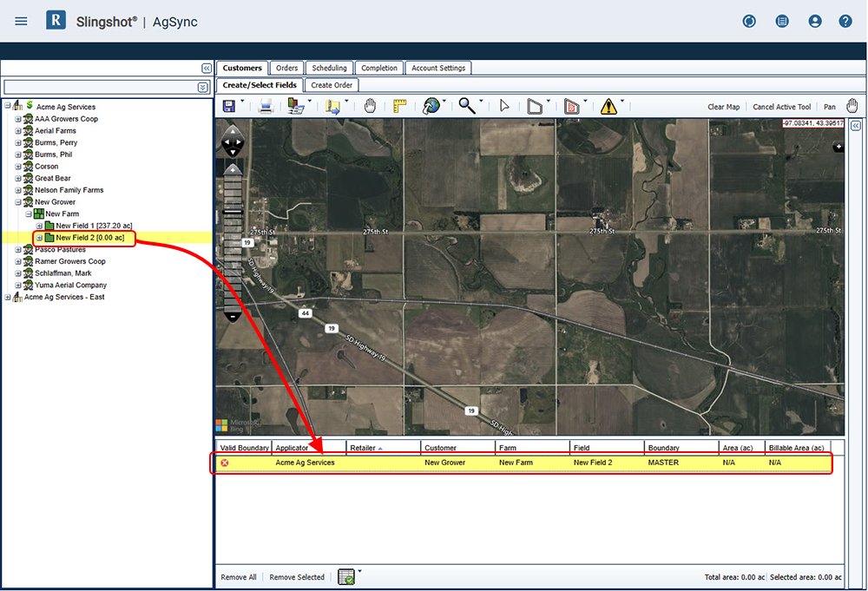
Task: Click the globe Zoom-to location icon
Action: 431,106
